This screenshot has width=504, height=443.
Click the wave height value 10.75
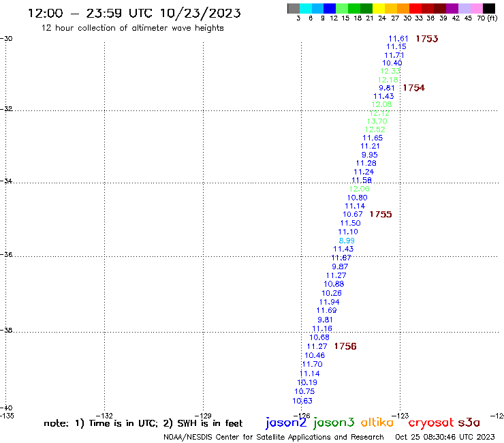(304, 391)
